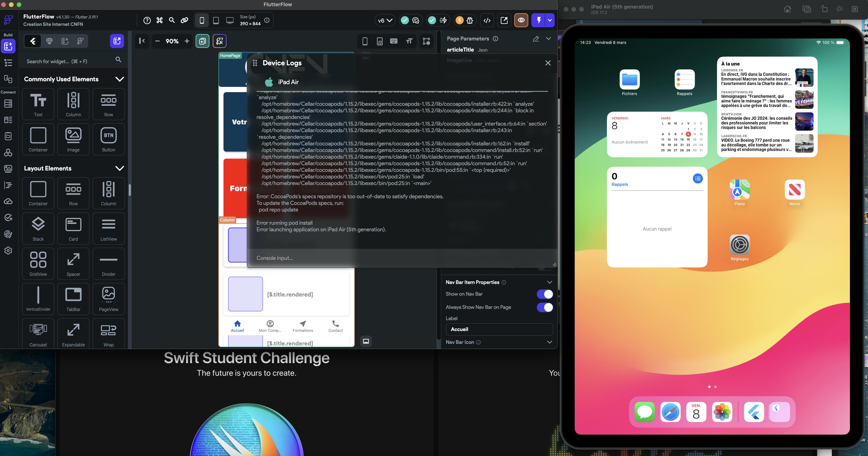Open the v6 version dropdown
The height and width of the screenshot is (456, 868).
385,21
